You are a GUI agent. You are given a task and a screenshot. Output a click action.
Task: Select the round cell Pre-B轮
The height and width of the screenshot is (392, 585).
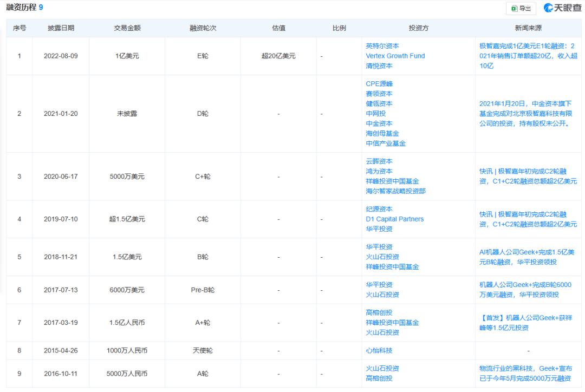(x=203, y=290)
